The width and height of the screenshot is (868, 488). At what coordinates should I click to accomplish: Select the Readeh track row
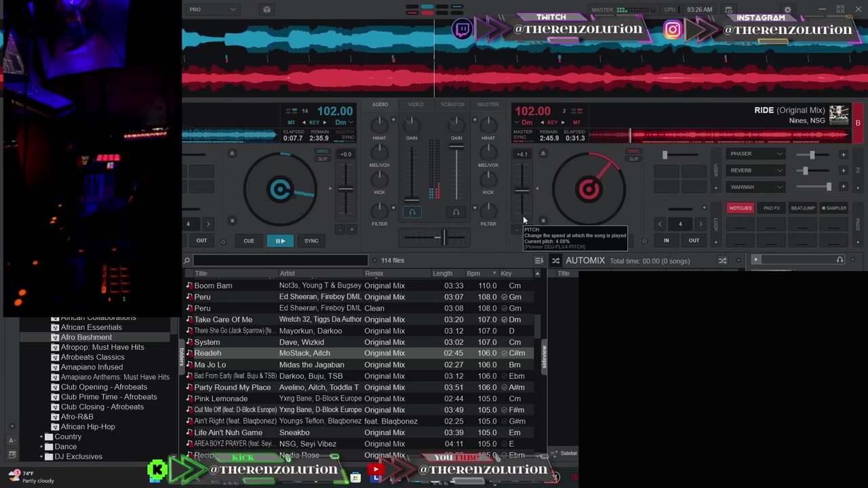click(x=359, y=353)
